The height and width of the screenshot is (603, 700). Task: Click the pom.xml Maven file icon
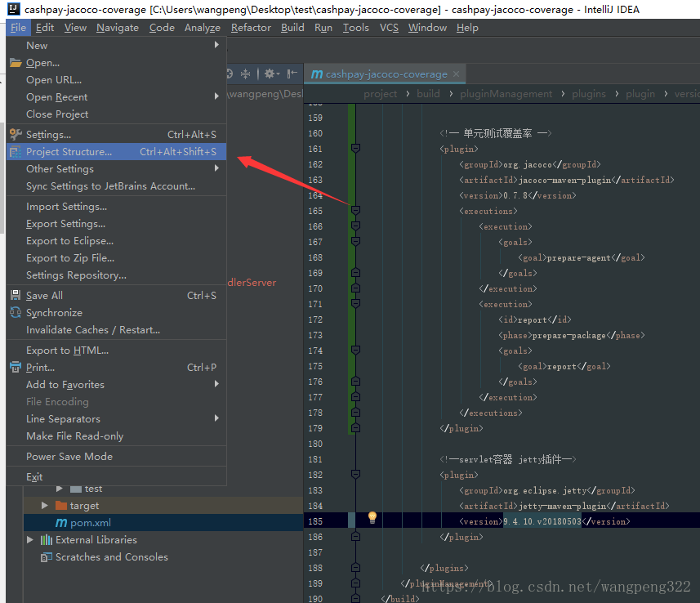click(x=61, y=523)
